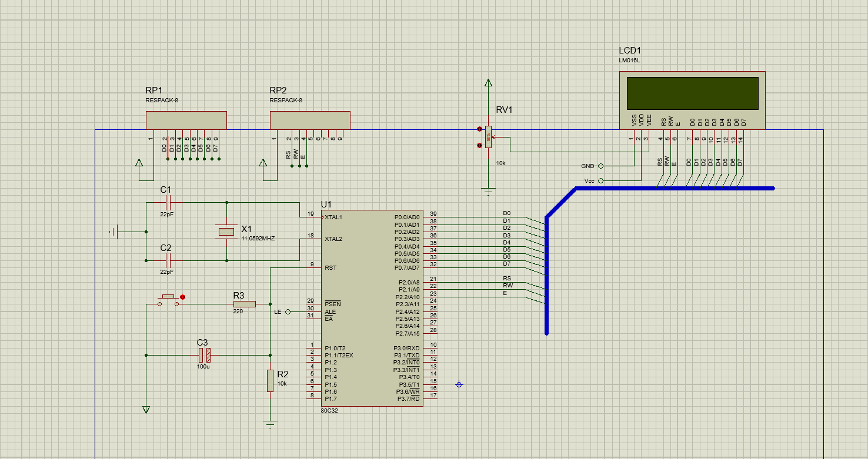This screenshot has width=868, height=459.
Task: Select resistor R2 symbol
Action: point(270,380)
